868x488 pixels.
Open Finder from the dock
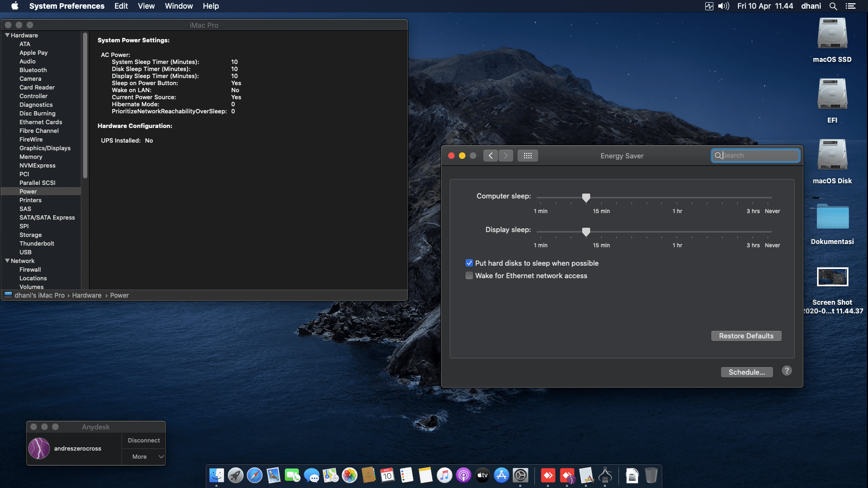coord(216,476)
